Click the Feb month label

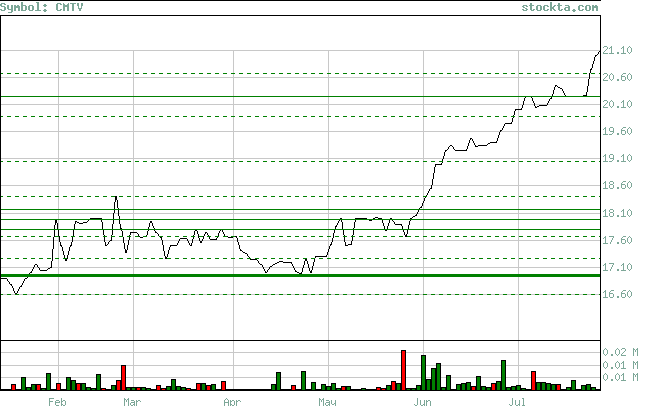pos(57,402)
